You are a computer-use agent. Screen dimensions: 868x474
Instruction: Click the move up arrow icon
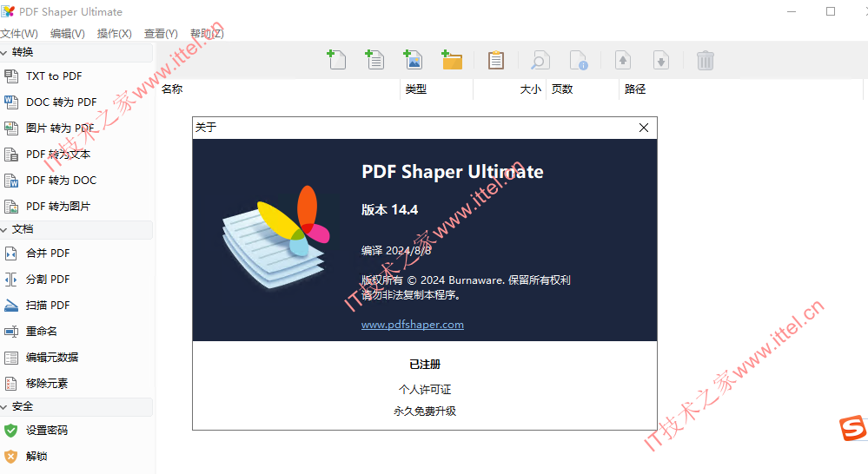click(x=623, y=60)
